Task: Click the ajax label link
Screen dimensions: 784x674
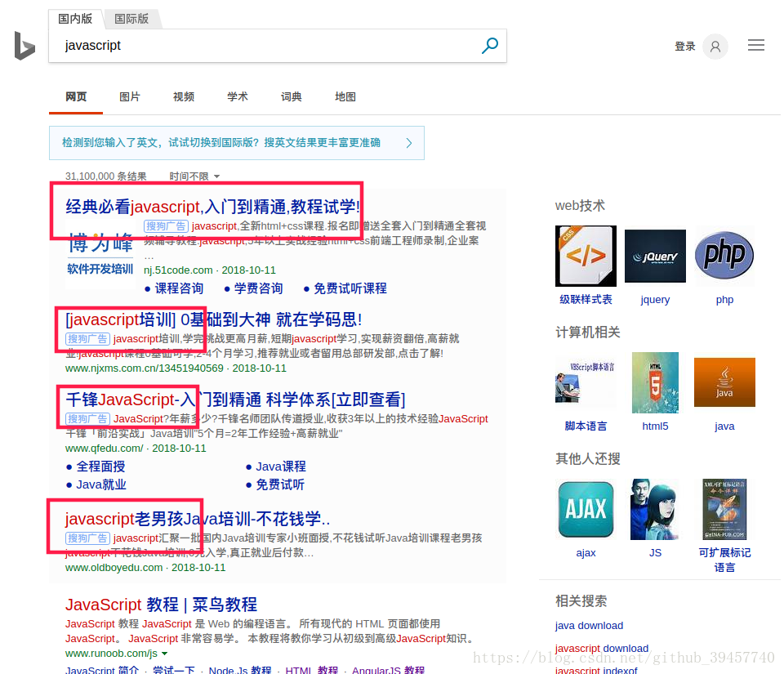Action: [586, 552]
